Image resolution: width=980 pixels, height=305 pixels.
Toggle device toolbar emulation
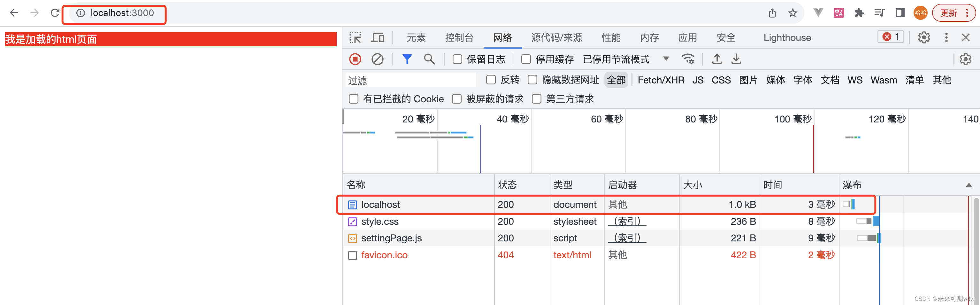[377, 37]
